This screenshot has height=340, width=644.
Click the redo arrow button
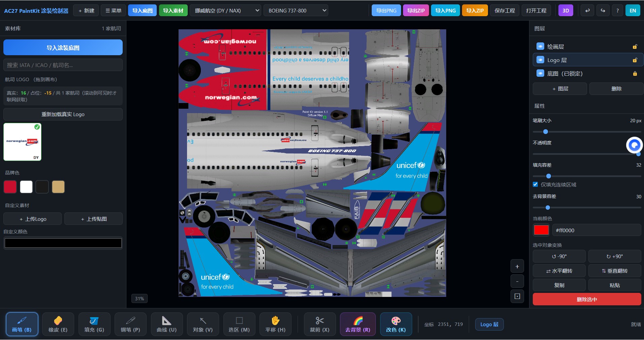[x=603, y=10]
